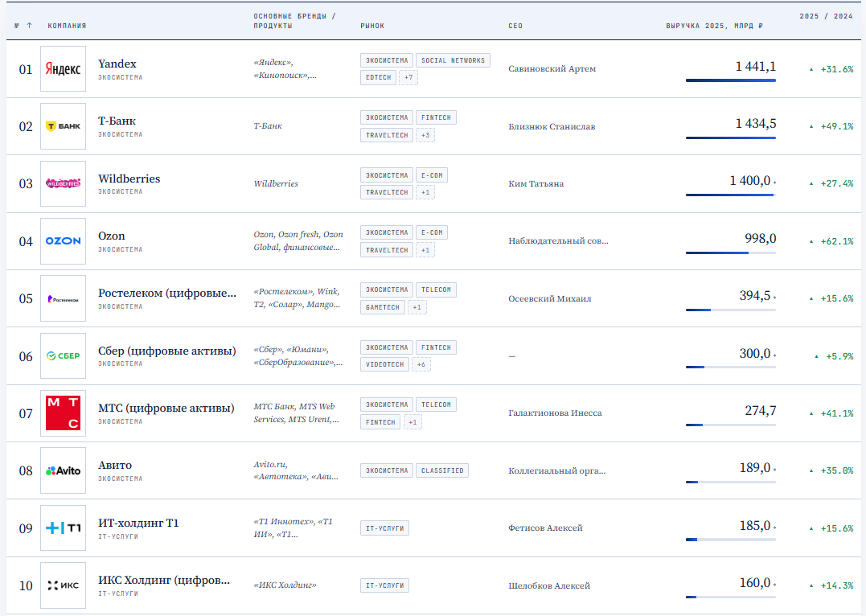Open the Yandex company link
The height and width of the screenshot is (616, 866).
coord(117,64)
